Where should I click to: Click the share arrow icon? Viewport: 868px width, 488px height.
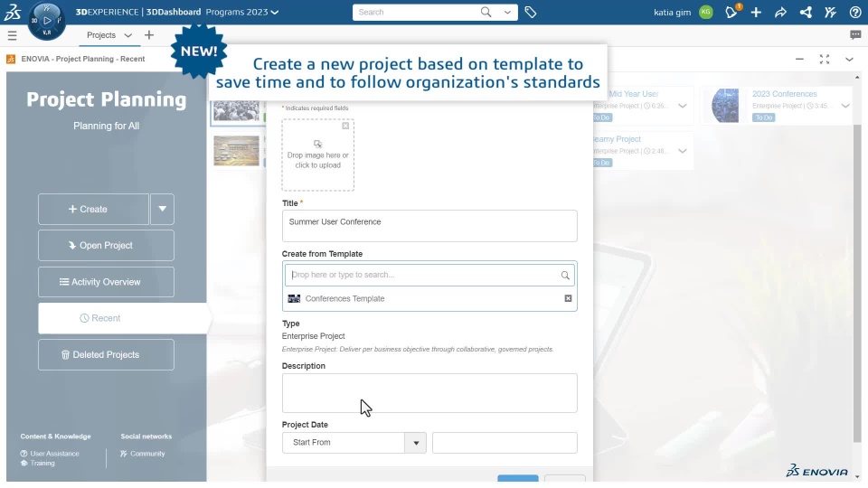[x=780, y=12]
